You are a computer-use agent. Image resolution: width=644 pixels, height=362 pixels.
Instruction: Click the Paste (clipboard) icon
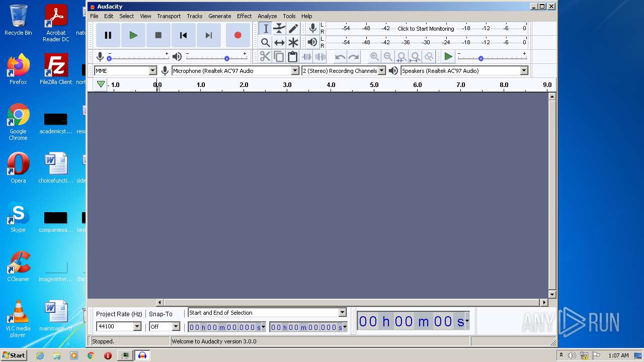point(292,57)
